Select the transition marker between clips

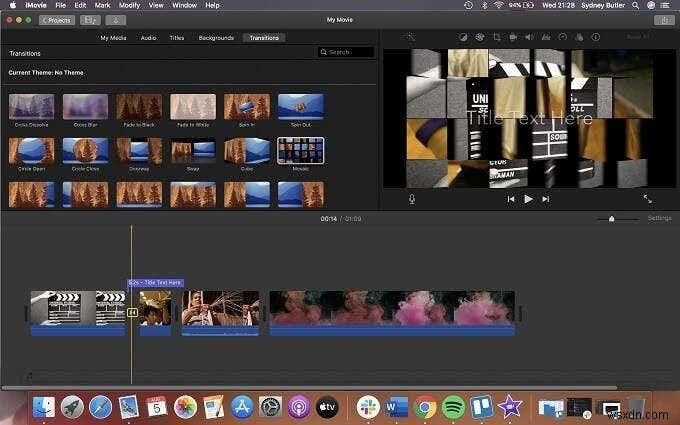click(132, 312)
